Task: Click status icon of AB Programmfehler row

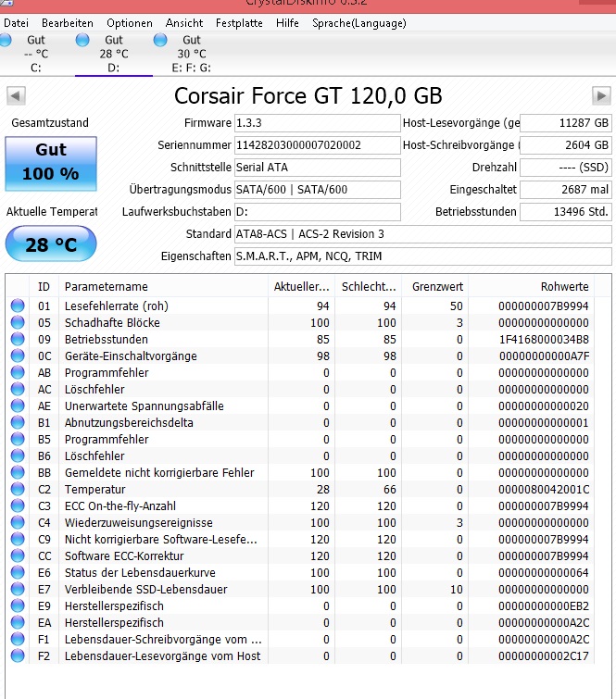Action: pos(18,372)
